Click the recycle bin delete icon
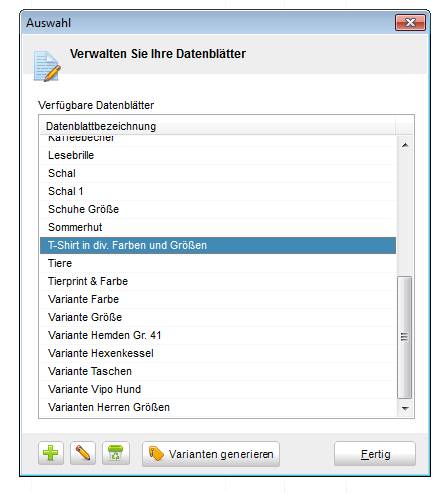447x493 pixels. pyautogui.click(x=116, y=453)
